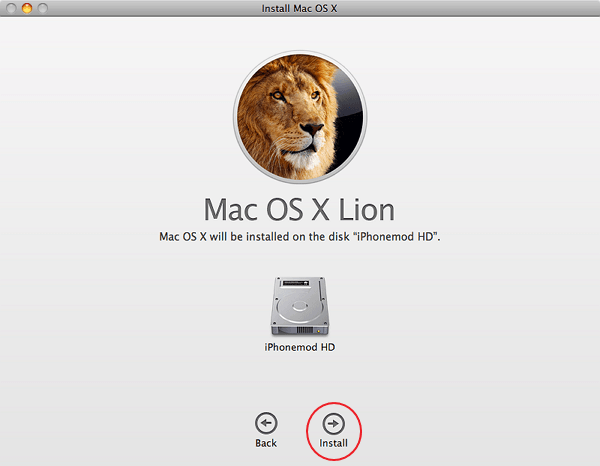Click the silver border ring of the logo
The image size is (600, 466).
click(x=235, y=112)
